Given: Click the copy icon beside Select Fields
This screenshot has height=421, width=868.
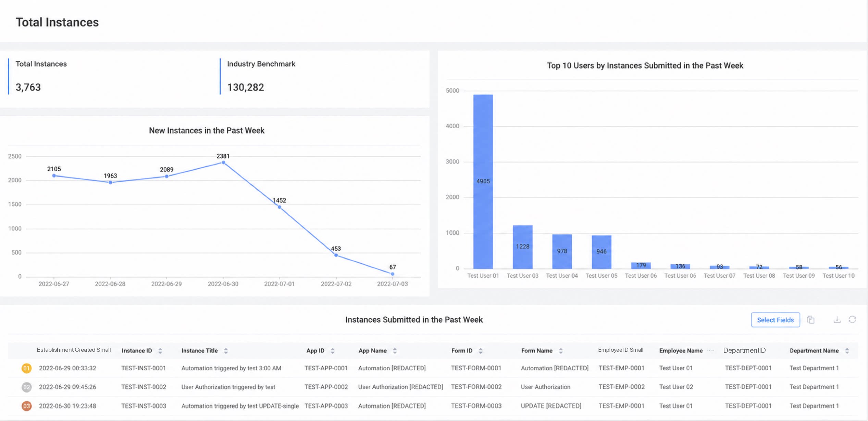Looking at the screenshot, I should (810, 320).
